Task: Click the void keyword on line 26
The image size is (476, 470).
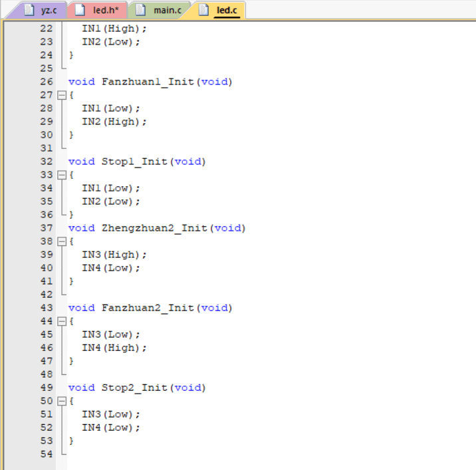Action: tap(82, 82)
